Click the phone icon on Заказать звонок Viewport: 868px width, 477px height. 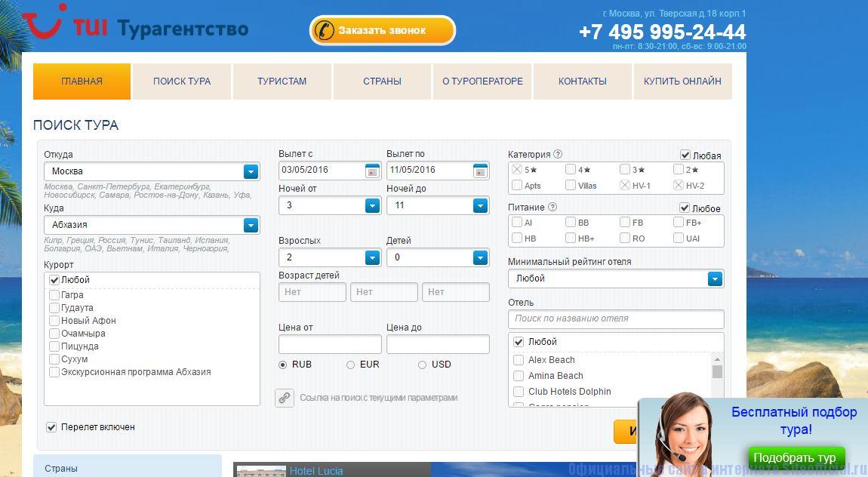pyautogui.click(x=325, y=31)
